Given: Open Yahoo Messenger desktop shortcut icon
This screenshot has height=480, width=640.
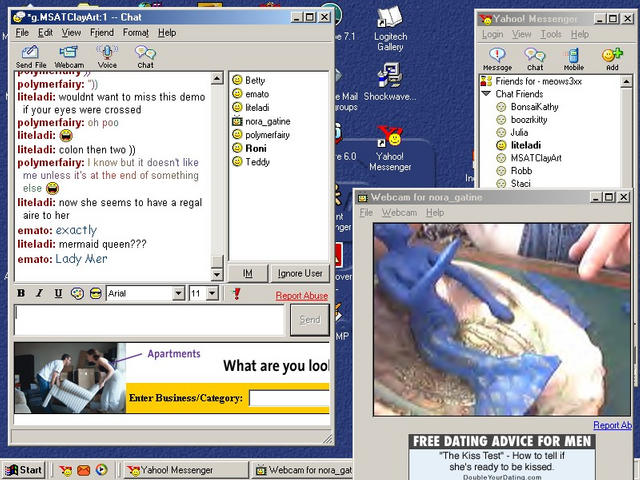Looking at the screenshot, I should pyautogui.click(x=390, y=149).
